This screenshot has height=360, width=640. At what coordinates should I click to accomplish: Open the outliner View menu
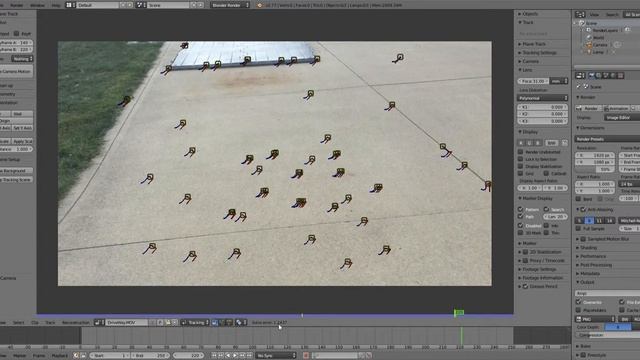594,14
